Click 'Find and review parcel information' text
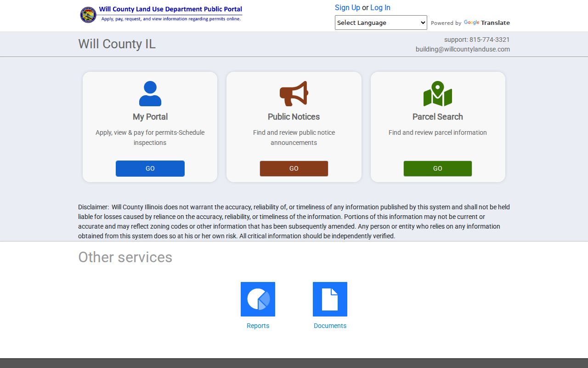 438,132
